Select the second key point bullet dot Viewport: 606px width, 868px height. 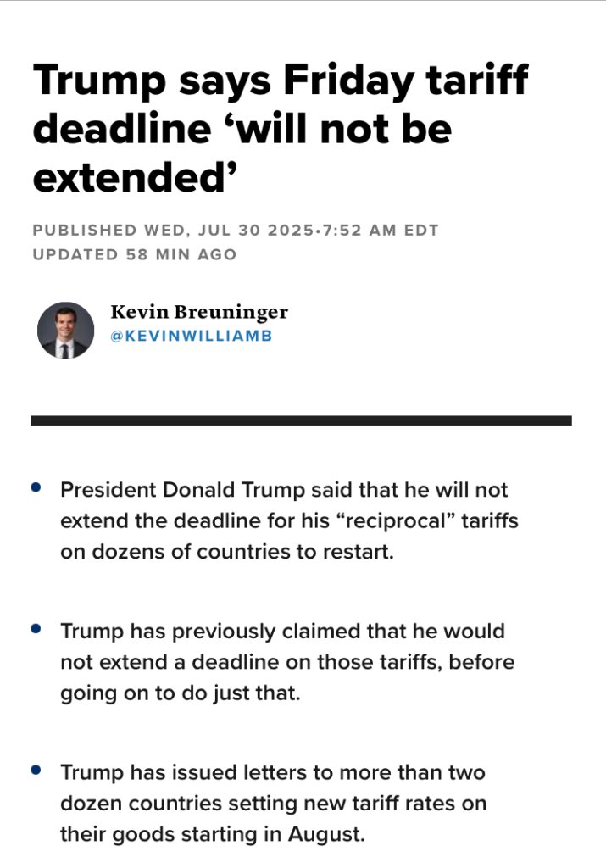click(x=36, y=629)
